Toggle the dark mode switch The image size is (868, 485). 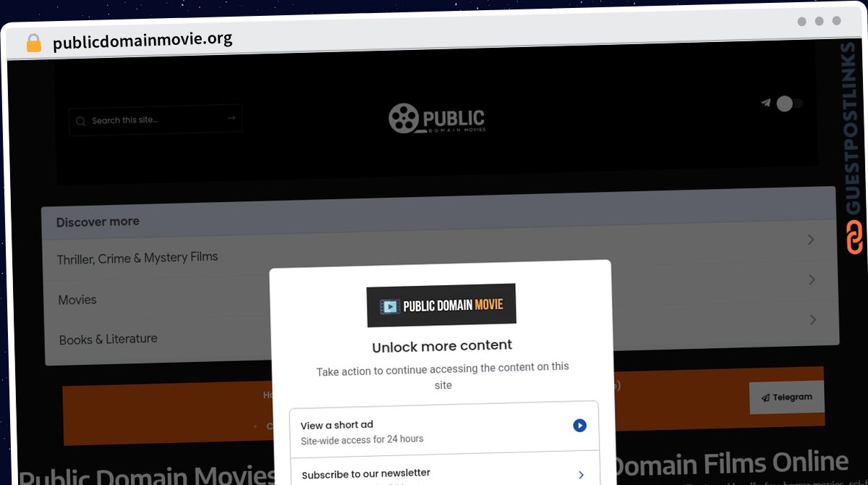coord(788,104)
